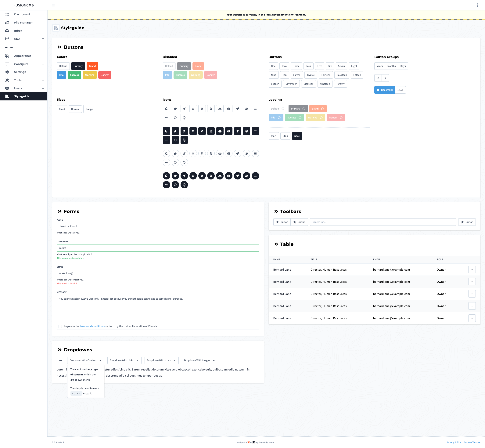
Task: Click the outlined round rocket icon button
Action: pyautogui.click(x=238, y=154)
